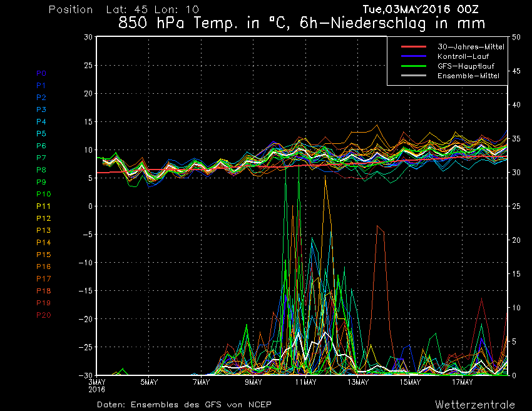Click the P2 member label
532x411 pixels.
tap(41, 98)
